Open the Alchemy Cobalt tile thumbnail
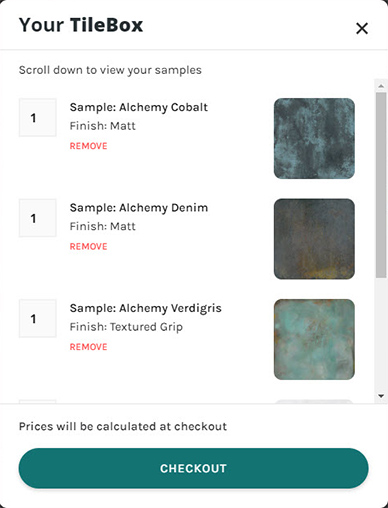 click(x=314, y=138)
